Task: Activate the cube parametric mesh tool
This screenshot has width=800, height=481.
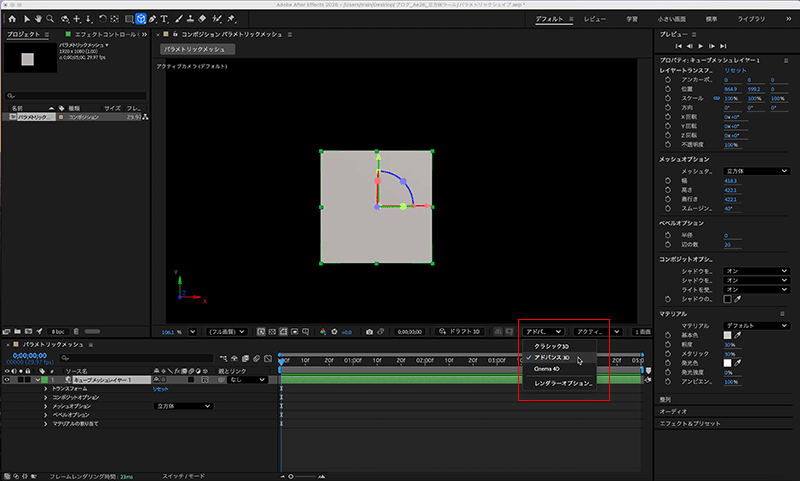Action: [x=140, y=18]
